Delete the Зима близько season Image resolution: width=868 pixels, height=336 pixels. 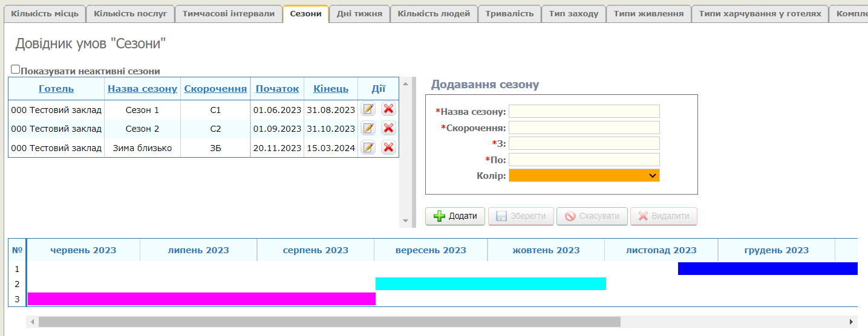point(388,147)
